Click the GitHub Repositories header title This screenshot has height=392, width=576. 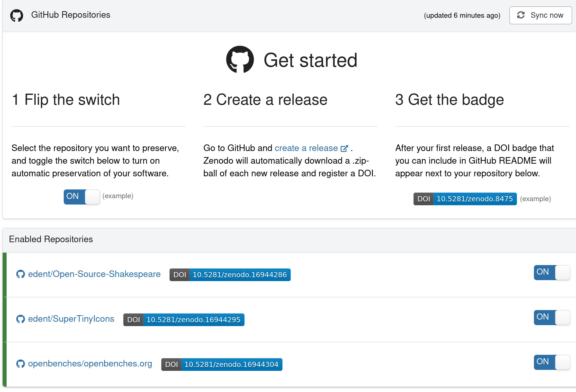[x=71, y=15]
